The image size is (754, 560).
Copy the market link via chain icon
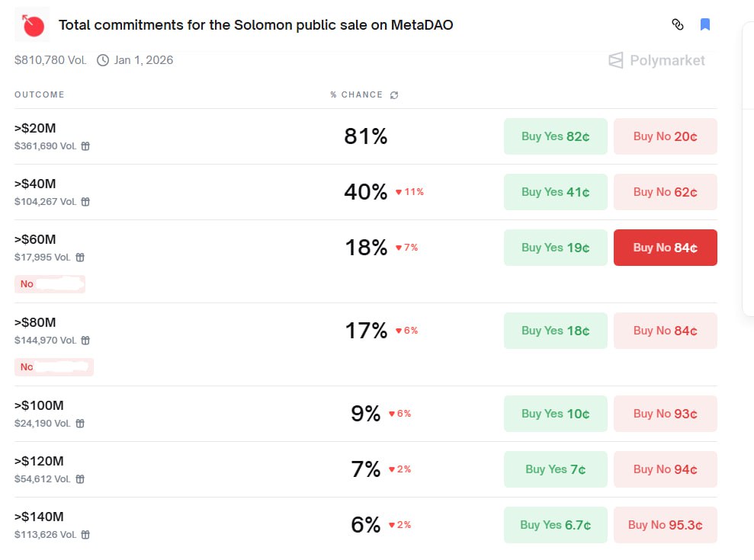678,24
